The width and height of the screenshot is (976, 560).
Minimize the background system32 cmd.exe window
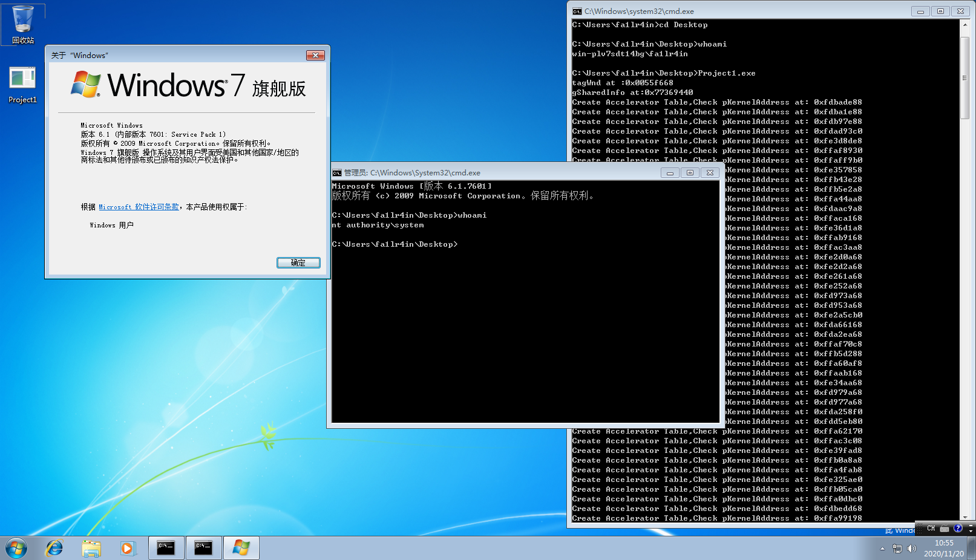click(x=920, y=11)
